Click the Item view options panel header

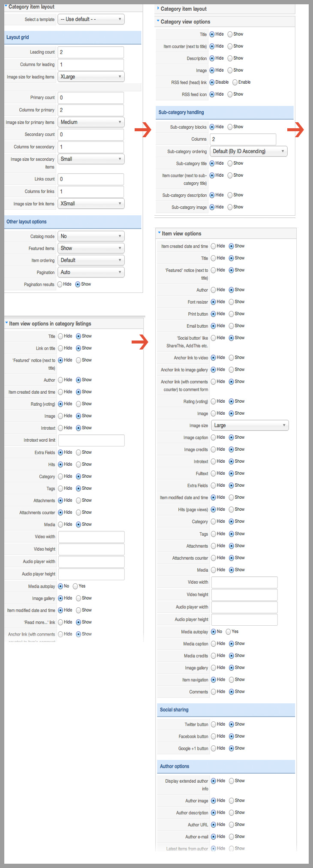click(x=181, y=234)
